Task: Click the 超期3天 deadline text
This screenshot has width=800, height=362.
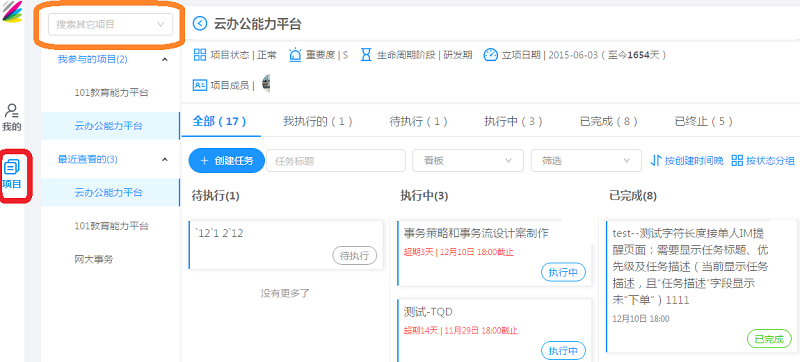Action: tap(459, 252)
